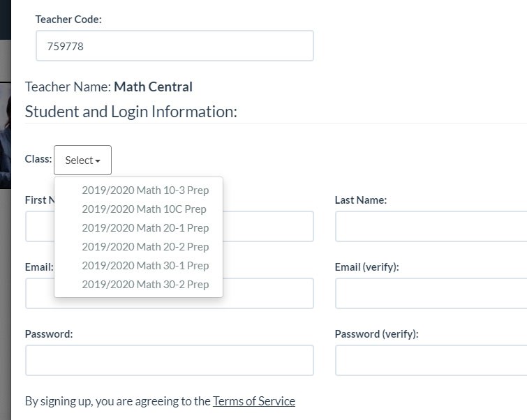Choose 2019/2020 Math 10-3 Prep
The width and height of the screenshot is (527, 420).
click(x=145, y=190)
